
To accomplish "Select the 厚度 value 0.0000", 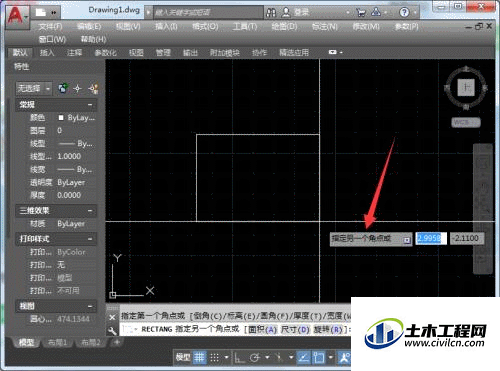I will (69, 195).
